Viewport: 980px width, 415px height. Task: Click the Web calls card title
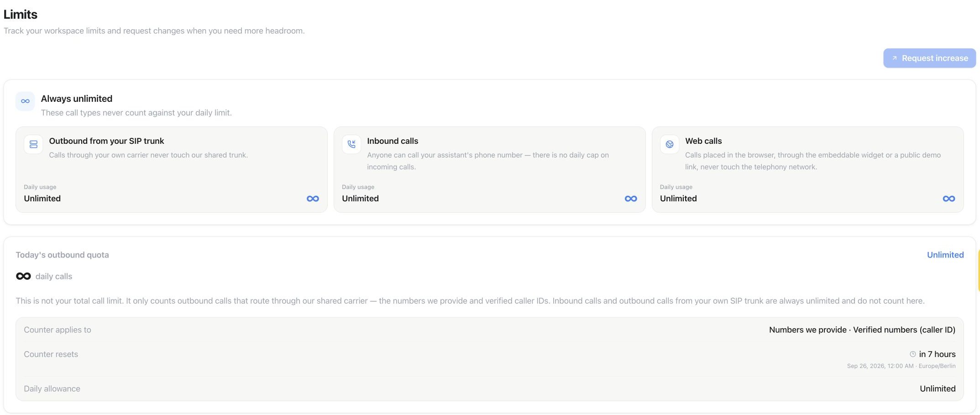[x=703, y=141]
